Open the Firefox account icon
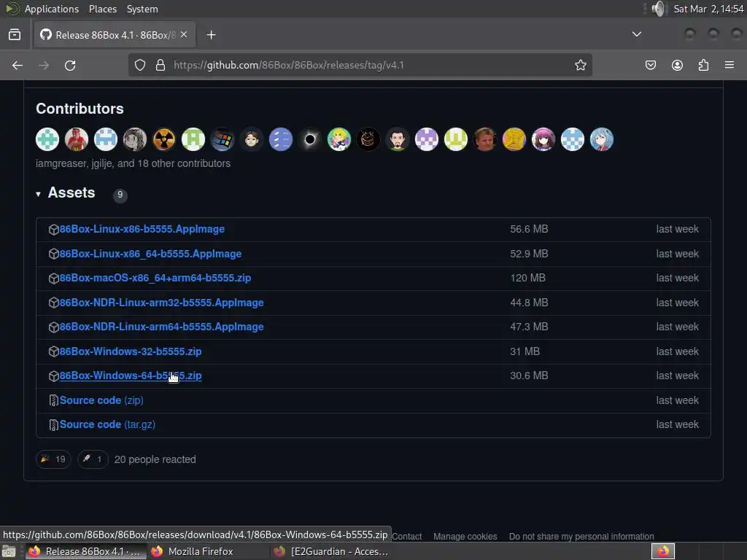 pos(677,65)
